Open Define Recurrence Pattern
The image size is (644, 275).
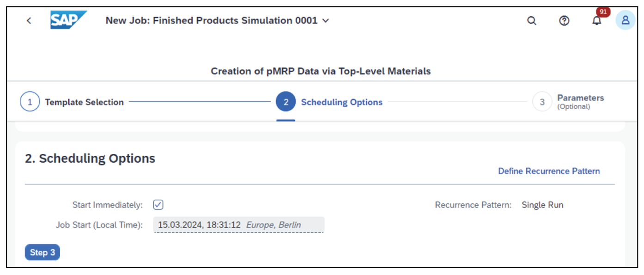click(549, 171)
